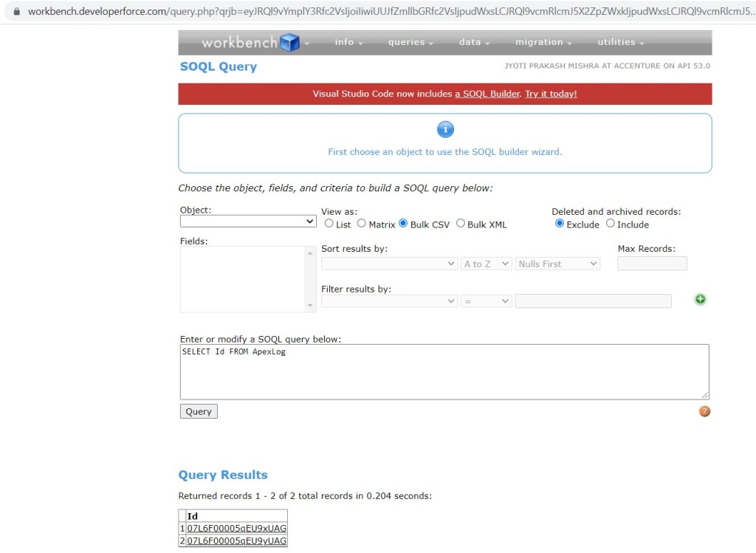The height and width of the screenshot is (553, 756).
Task: Select Include deleted and archived records
Action: [x=611, y=224]
